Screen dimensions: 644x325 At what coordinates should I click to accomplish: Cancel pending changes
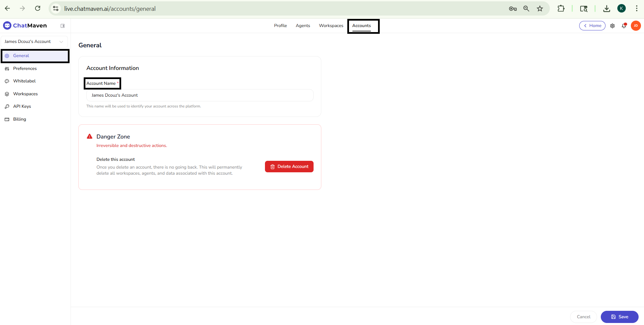(x=583, y=317)
